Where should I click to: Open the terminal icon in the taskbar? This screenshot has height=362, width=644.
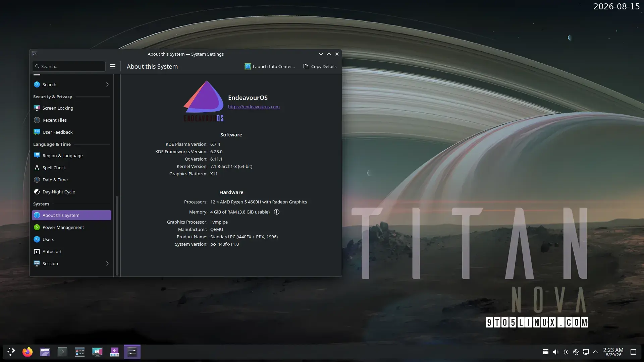click(62, 352)
